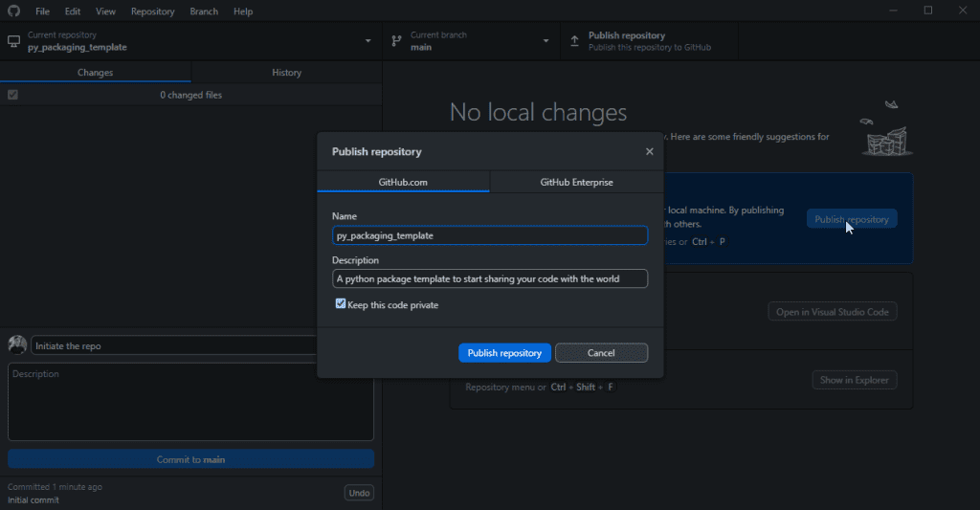Click the repository Name input field
This screenshot has height=510, width=980.
coord(491,235)
